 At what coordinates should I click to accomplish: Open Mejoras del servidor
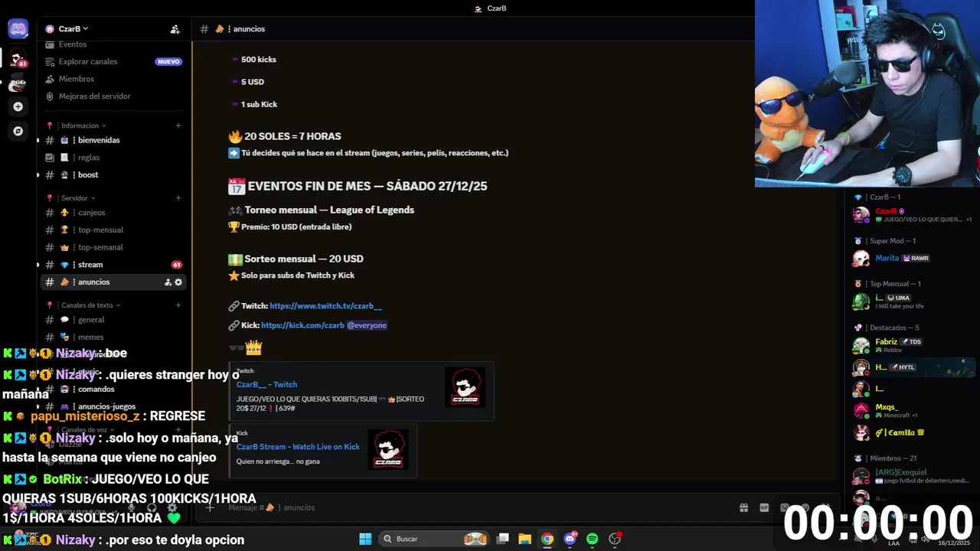[x=115, y=96]
